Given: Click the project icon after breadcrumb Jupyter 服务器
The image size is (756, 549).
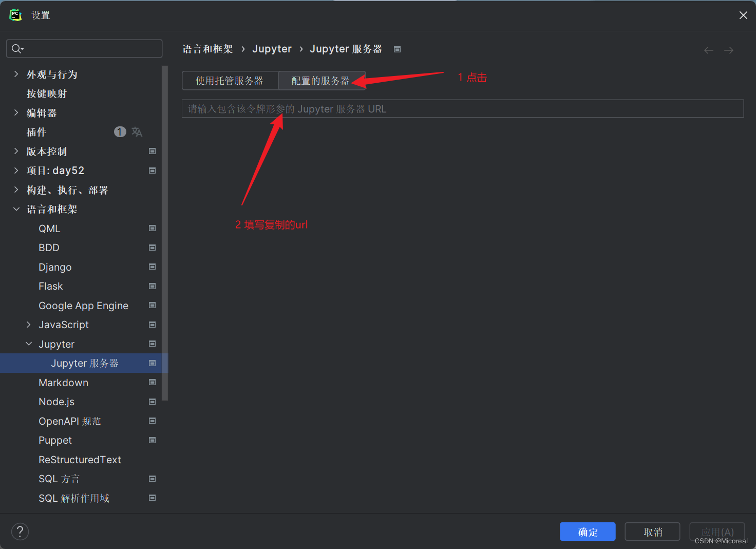Looking at the screenshot, I should tap(397, 49).
